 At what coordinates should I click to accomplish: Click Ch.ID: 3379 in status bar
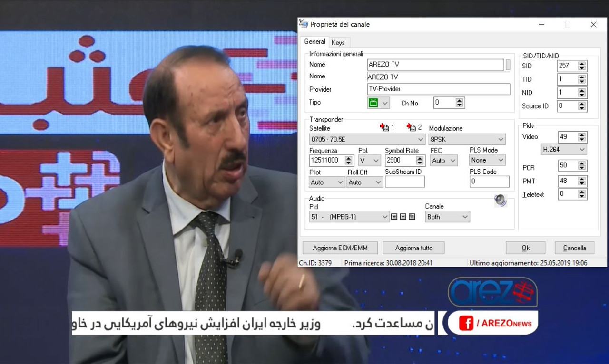315,263
